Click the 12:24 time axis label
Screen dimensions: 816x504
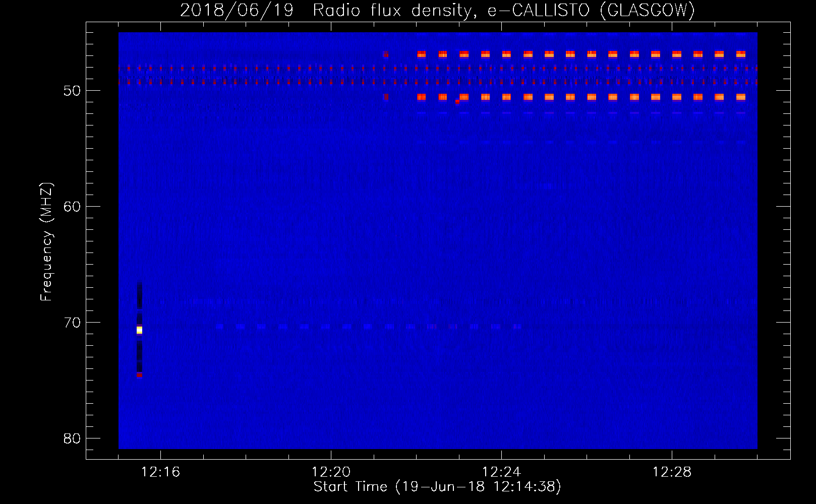pyautogui.click(x=501, y=472)
